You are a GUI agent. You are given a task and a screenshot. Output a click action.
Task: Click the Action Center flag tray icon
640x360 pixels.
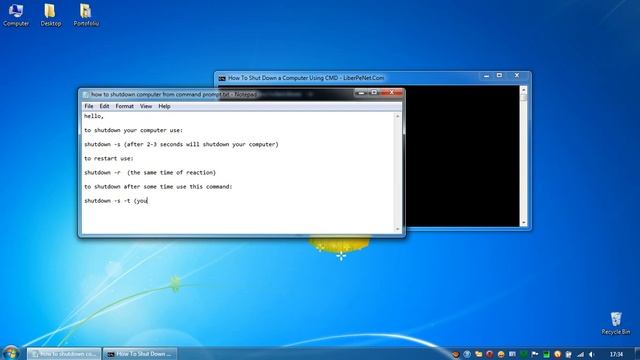(x=535, y=354)
